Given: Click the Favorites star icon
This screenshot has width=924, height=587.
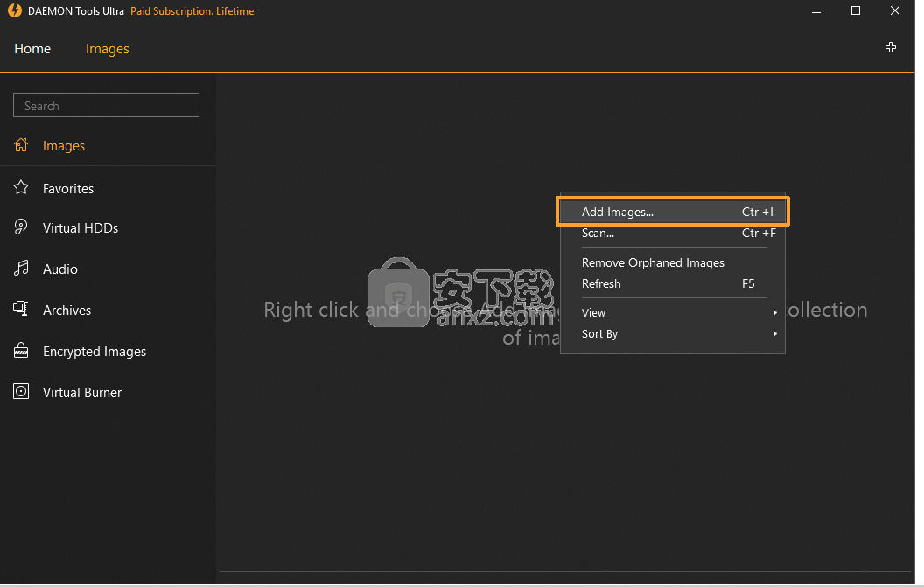Looking at the screenshot, I should tap(21, 187).
